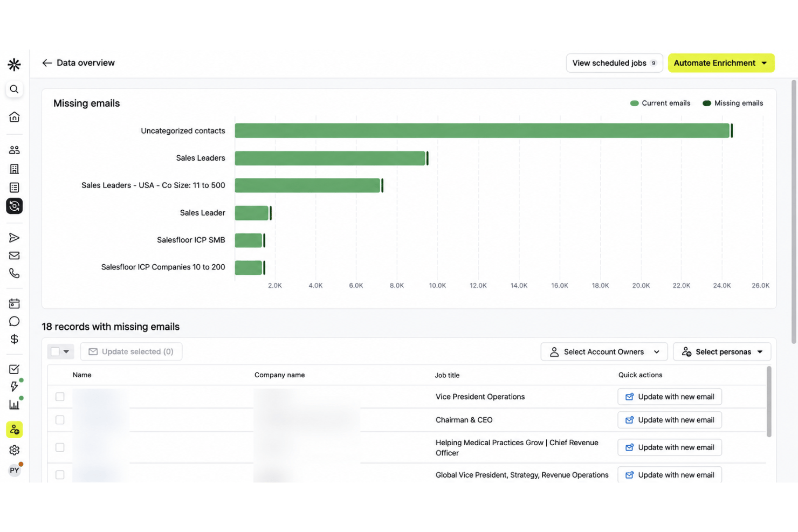Open the Select Account Owners dropdown
798x532 pixels.
click(604, 352)
